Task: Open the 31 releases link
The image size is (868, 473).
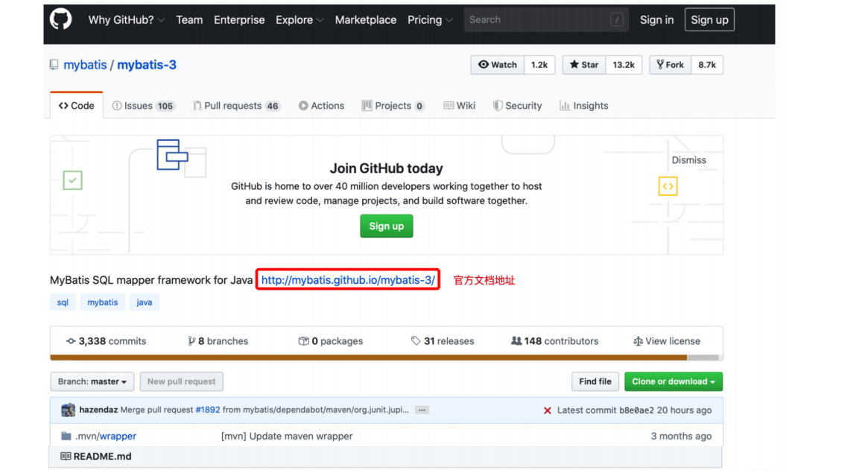Action: 443,341
